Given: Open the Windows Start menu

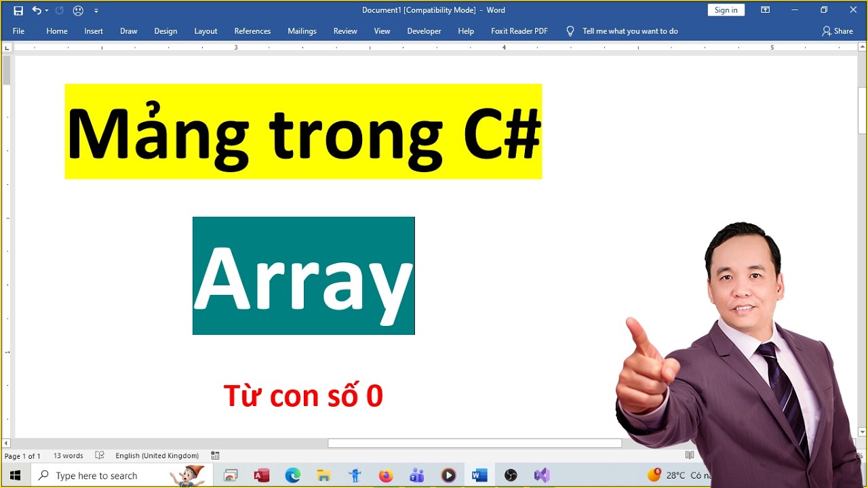Looking at the screenshot, I should 16,475.
